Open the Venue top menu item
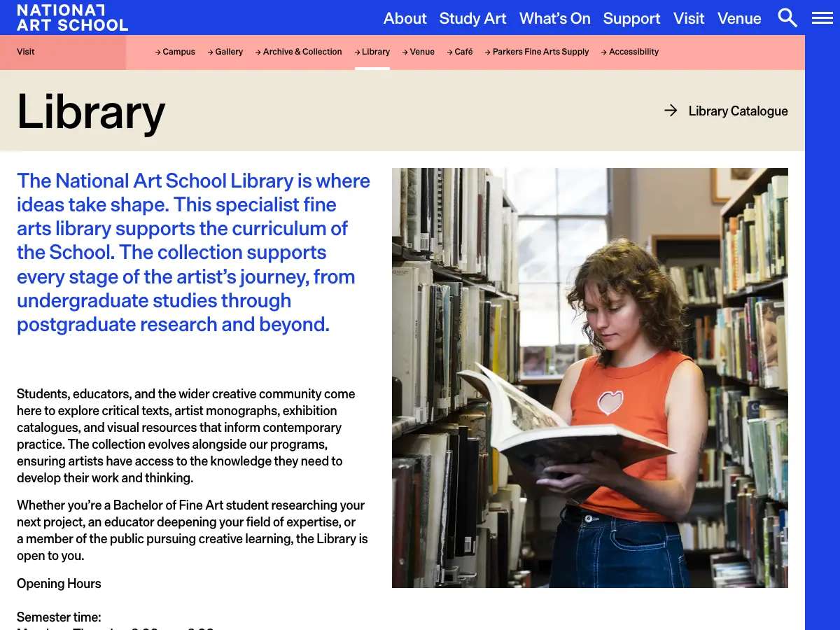This screenshot has height=630, width=840. click(739, 18)
